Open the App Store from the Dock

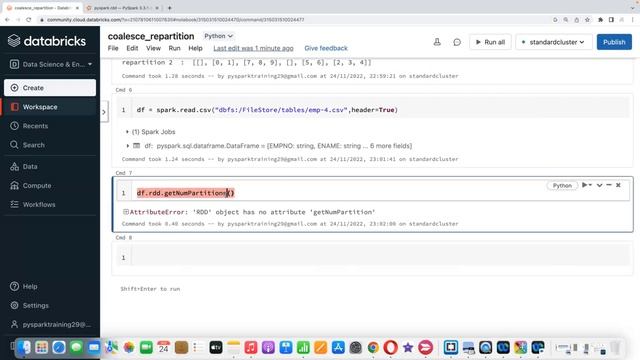(338, 347)
